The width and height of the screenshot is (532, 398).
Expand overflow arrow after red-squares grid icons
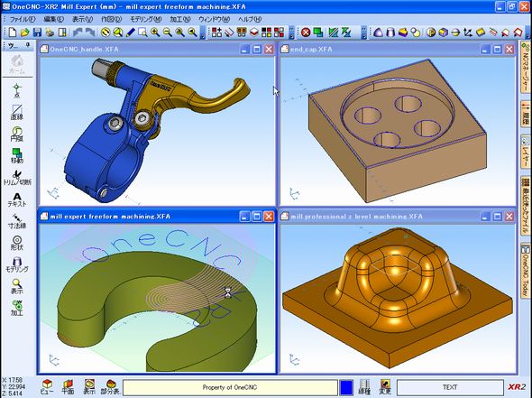(x=291, y=33)
